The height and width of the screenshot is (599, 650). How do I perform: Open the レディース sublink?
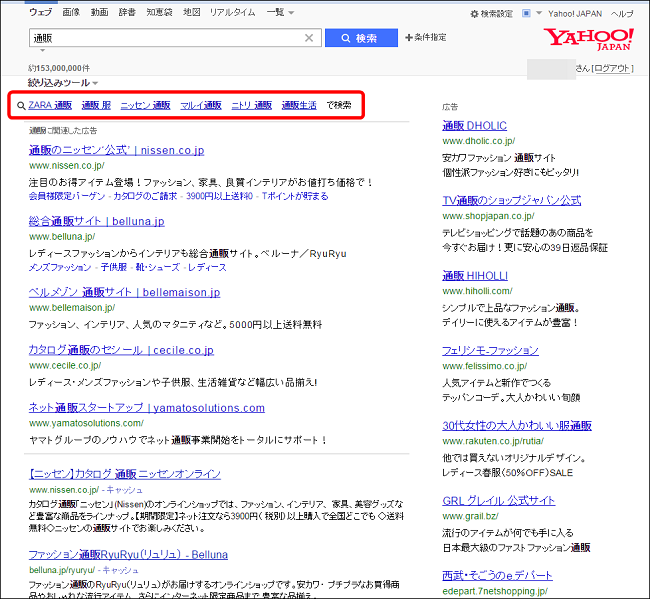(207, 267)
